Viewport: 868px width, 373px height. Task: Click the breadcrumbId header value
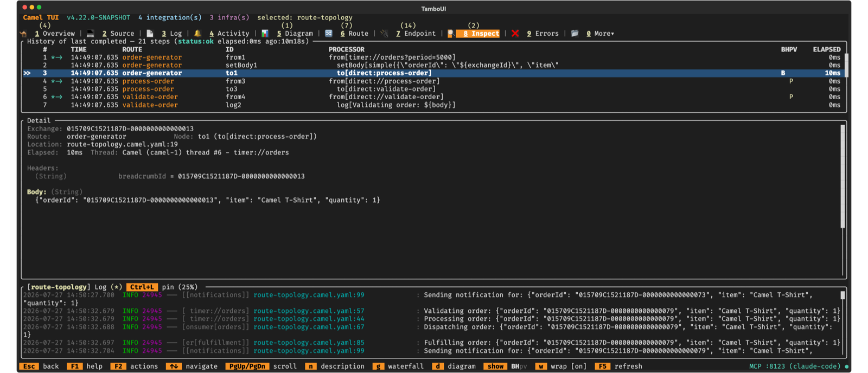[241, 177]
